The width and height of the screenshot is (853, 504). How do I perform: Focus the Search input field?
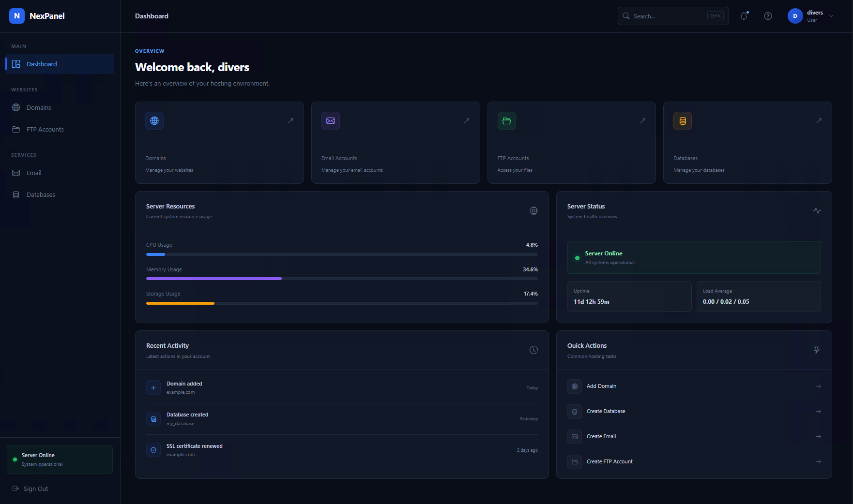point(673,16)
